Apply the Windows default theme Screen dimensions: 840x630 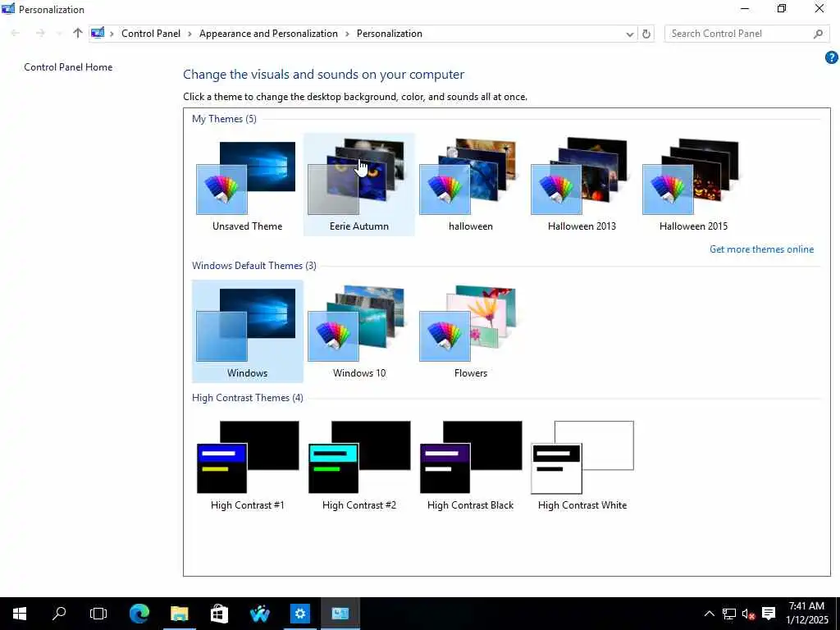(x=247, y=331)
